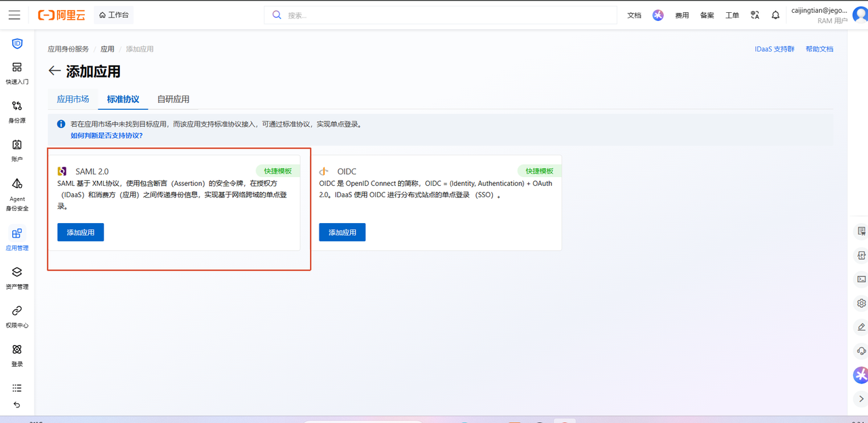Click 应用 in the breadcrumb
This screenshot has height=423, width=868.
tap(107, 49)
